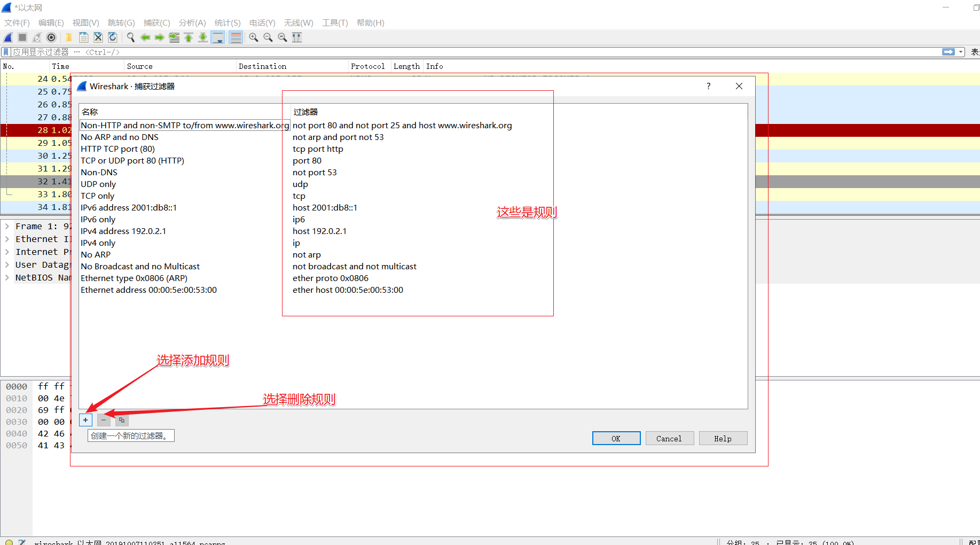Sort packets by Source column
This screenshot has width=980, height=545.
click(x=180, y=66)
